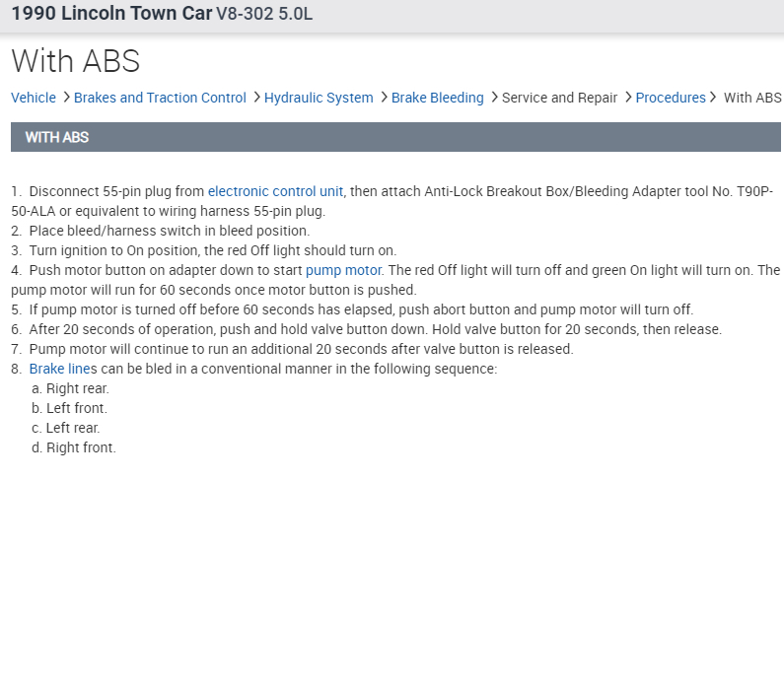Click the 1990 Lincoln Town Car title
Screen dimensions: 784x685
tap(111, 15)
